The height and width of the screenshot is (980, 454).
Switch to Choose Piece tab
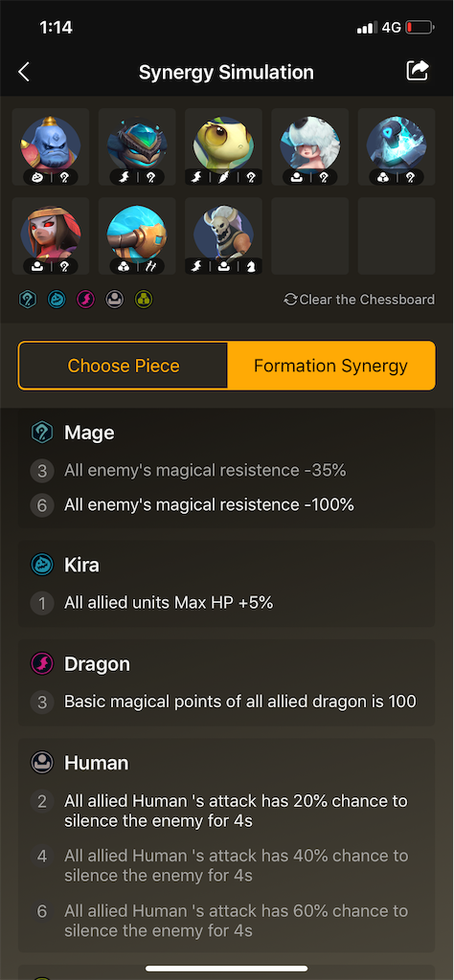coord(124,366)
